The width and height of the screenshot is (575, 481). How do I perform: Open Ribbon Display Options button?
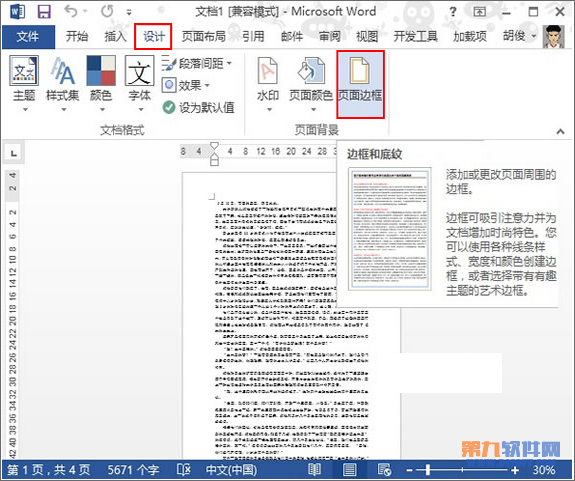pyautogui.click(x=479, y=12)
